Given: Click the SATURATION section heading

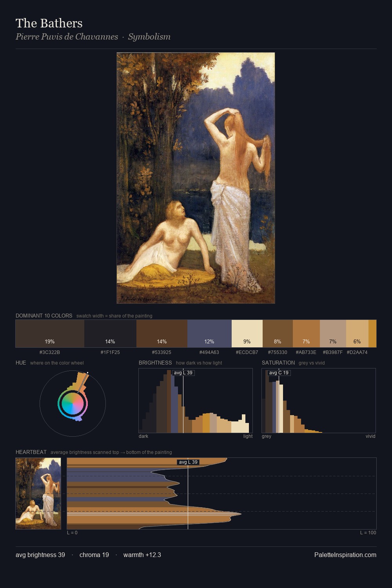Looking at the screenshot, I should (278, 363).
